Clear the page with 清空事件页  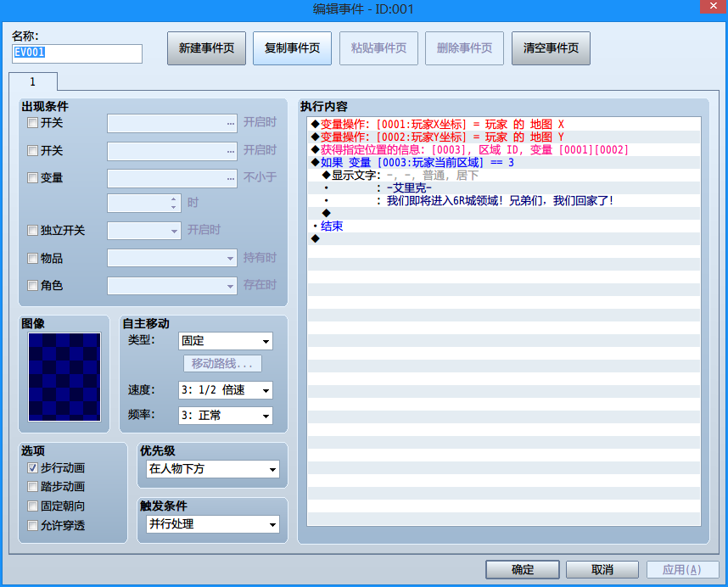tap(552, 48)
